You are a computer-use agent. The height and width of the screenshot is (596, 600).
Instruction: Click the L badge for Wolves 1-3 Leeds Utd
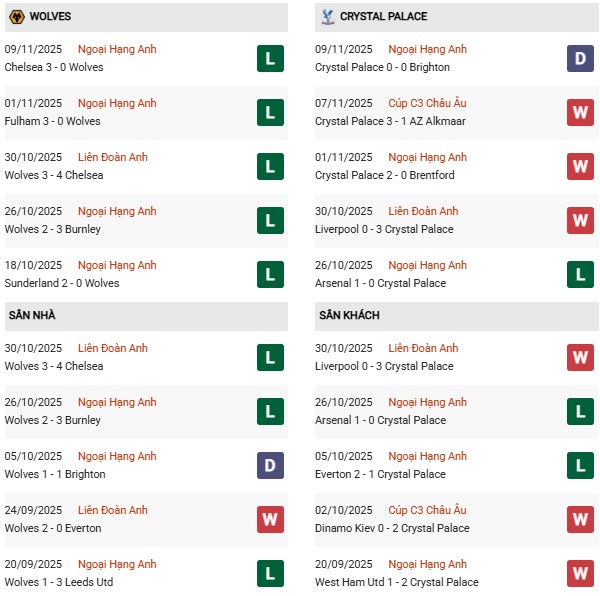click(270, 574)
